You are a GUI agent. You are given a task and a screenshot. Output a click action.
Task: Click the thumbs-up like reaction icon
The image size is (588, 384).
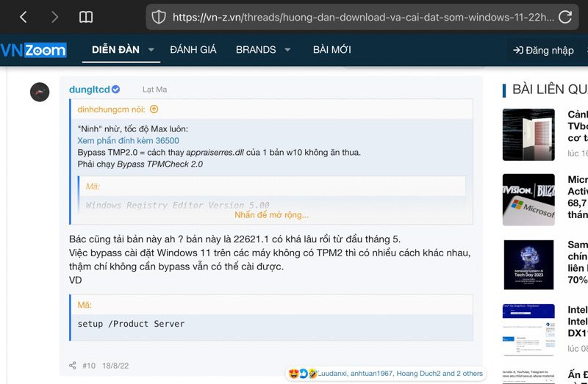coord(304,374)
